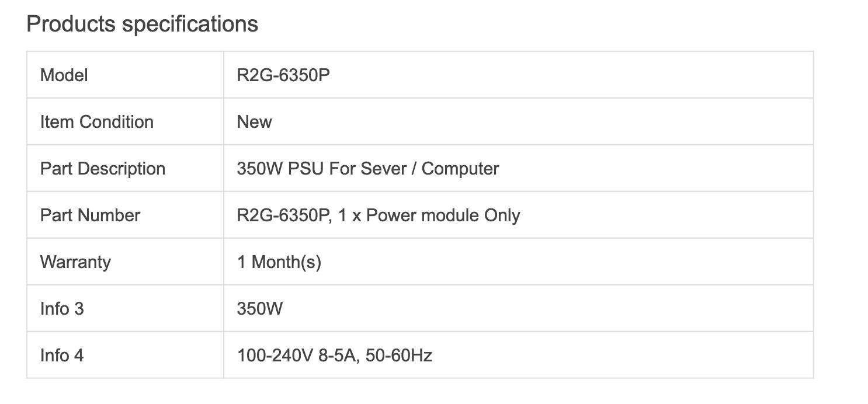Click the '100-240V' voltage text

(275, 356)
